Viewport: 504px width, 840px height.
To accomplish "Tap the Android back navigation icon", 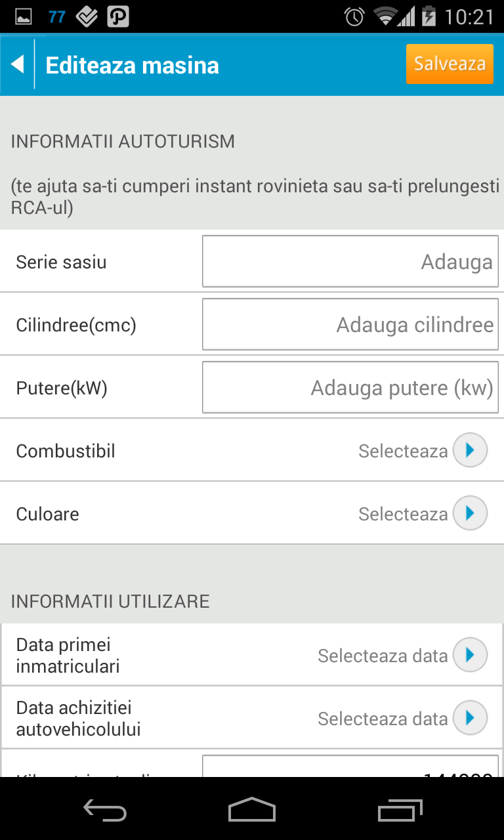I will 105,810.
